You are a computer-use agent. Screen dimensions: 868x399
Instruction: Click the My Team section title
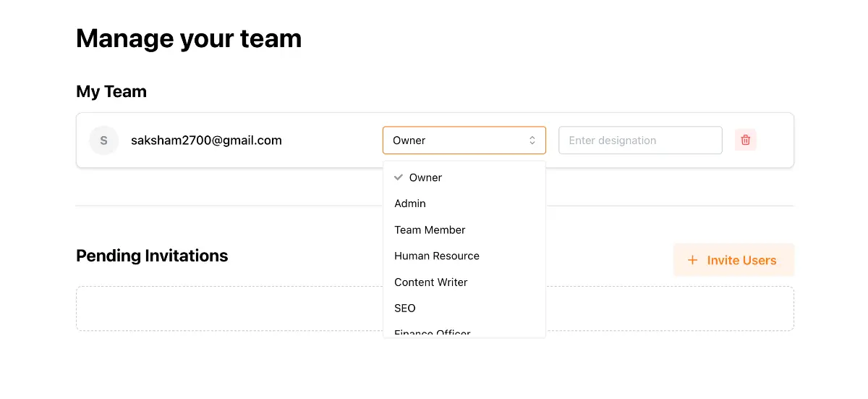click(111, 91)
